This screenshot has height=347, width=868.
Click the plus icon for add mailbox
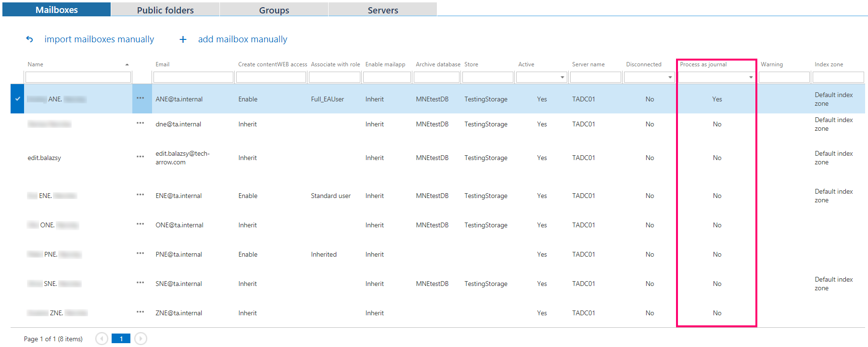click(183, 39)
